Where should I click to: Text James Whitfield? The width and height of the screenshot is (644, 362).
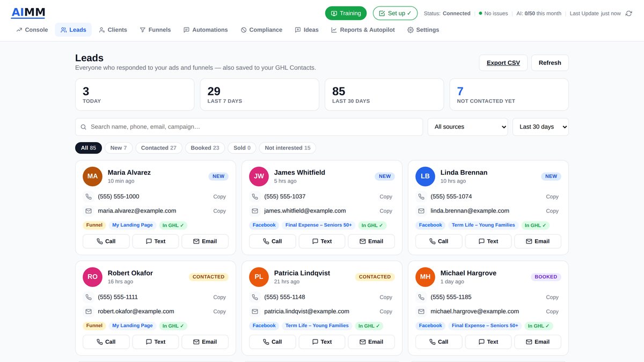tap(322, 241)
